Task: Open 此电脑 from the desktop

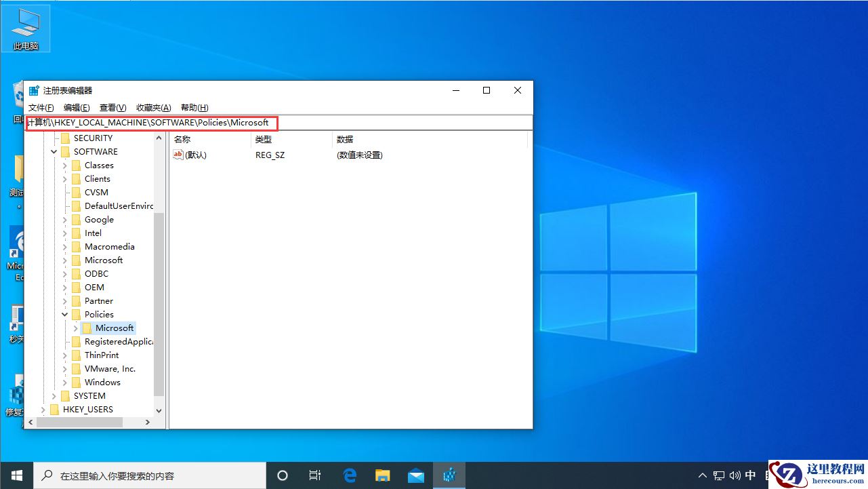Action: click(26, 27)
